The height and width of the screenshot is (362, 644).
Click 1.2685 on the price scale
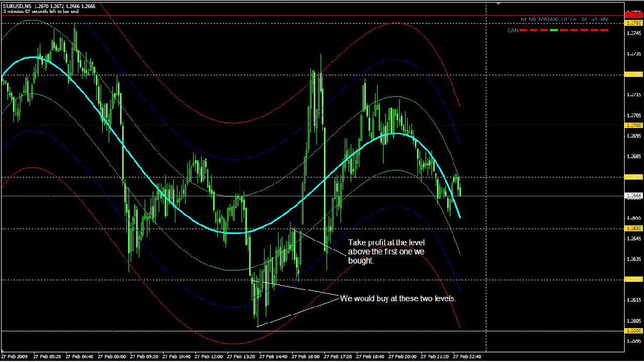[634, 157]
